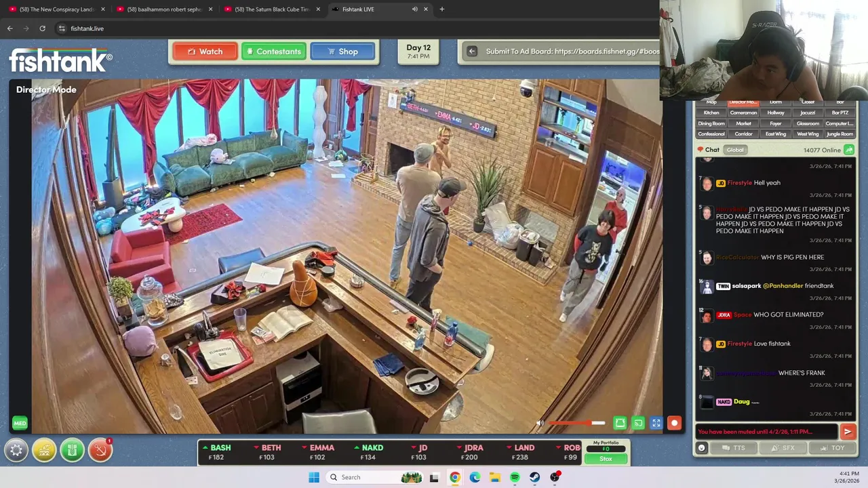The image size is (868, 488).
Task: Select the Glassroom camera
Action: (x=808, y=123)
